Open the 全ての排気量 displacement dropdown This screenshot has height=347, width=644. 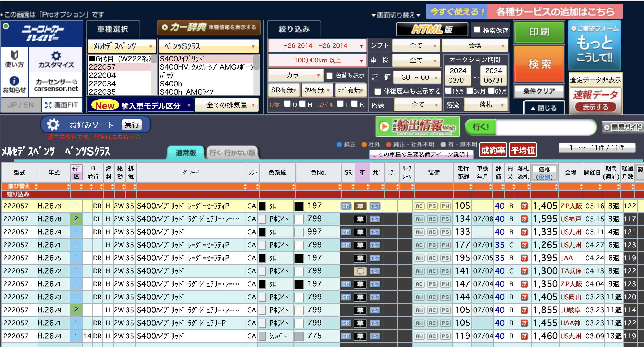click(227, 105)
